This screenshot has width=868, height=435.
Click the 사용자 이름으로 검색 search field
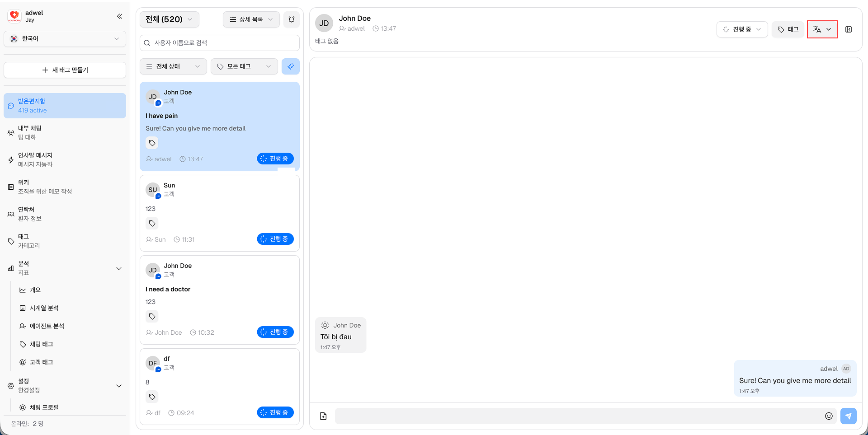click(x=219, y=42)
